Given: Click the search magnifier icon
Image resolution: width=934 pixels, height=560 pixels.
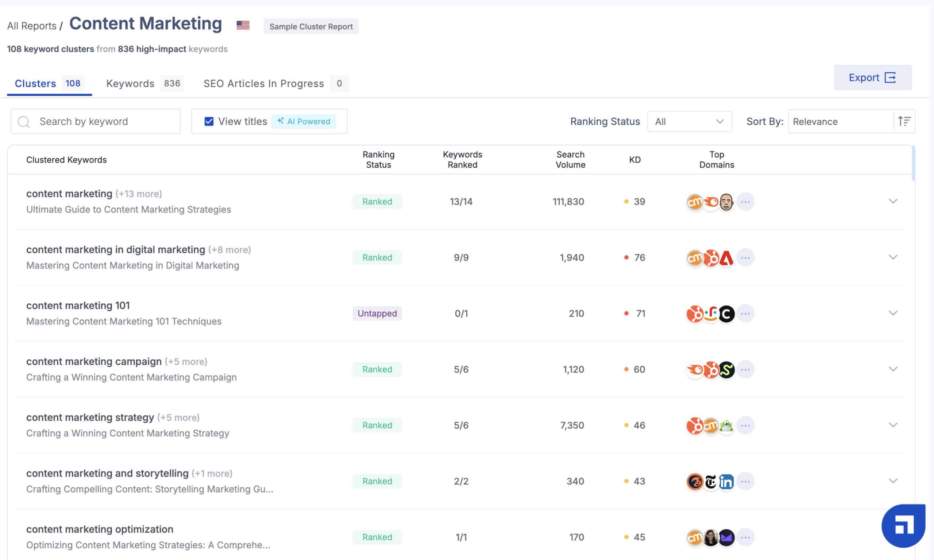Looking at the screenshot, I should (24, 121).
